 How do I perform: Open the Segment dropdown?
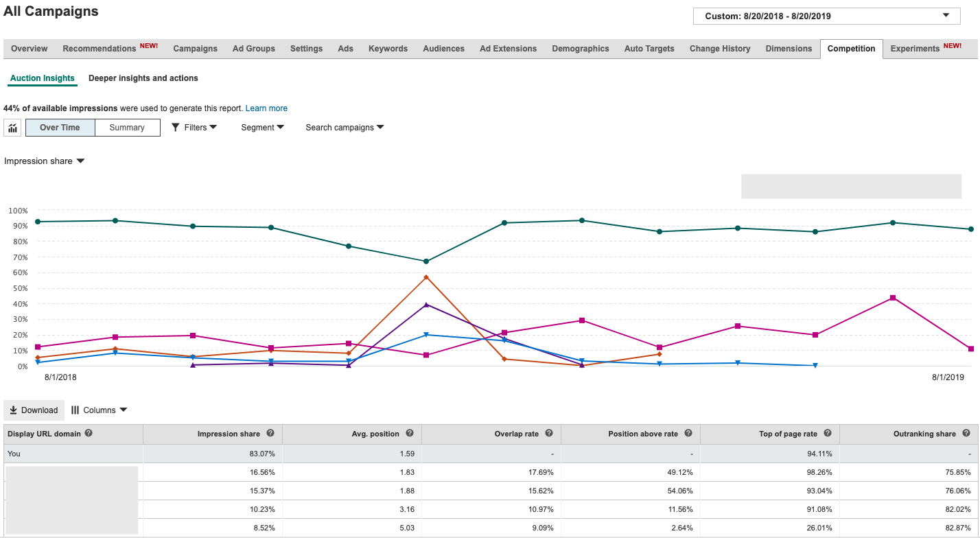pos(262,128)
